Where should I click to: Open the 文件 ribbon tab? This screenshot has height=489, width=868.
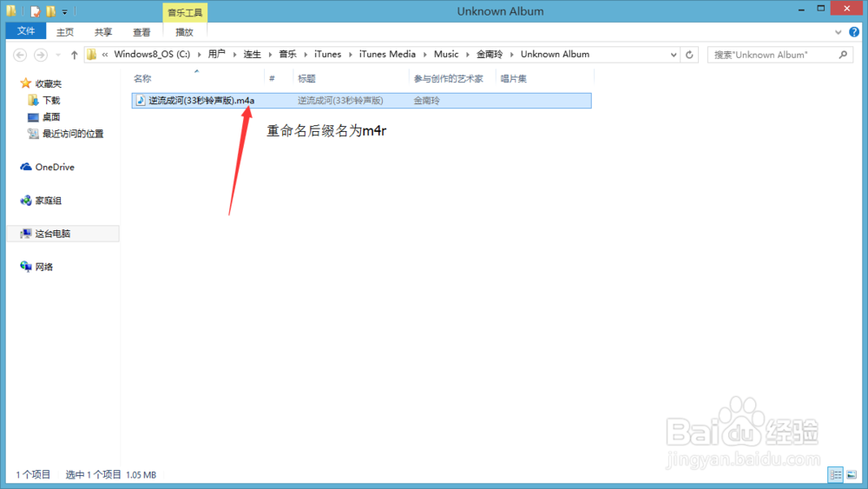(x=26, y=31)
